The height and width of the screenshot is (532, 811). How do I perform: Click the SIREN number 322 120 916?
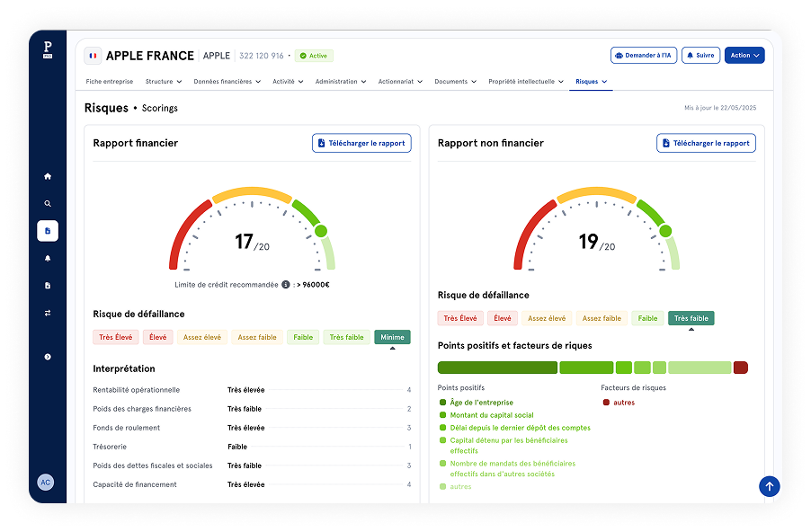coord(262,56)
